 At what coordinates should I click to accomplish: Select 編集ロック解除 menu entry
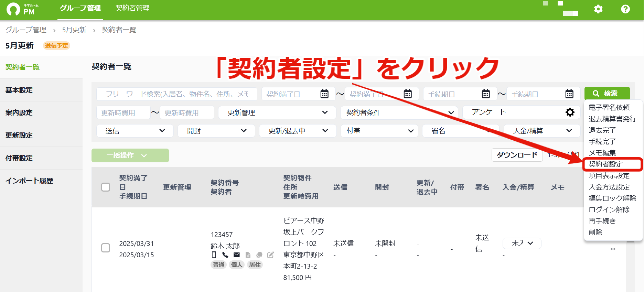pos(612,198)
